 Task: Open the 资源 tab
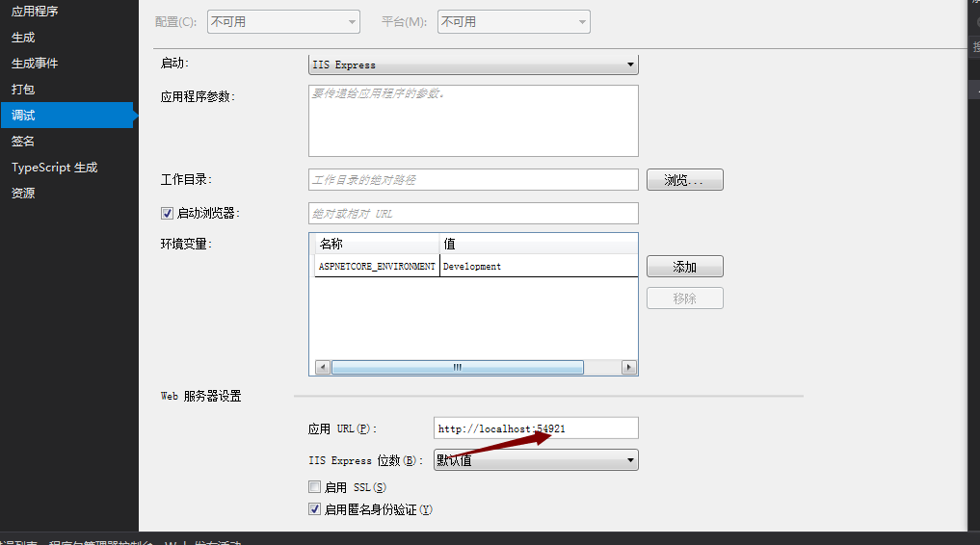pos(23,194)
